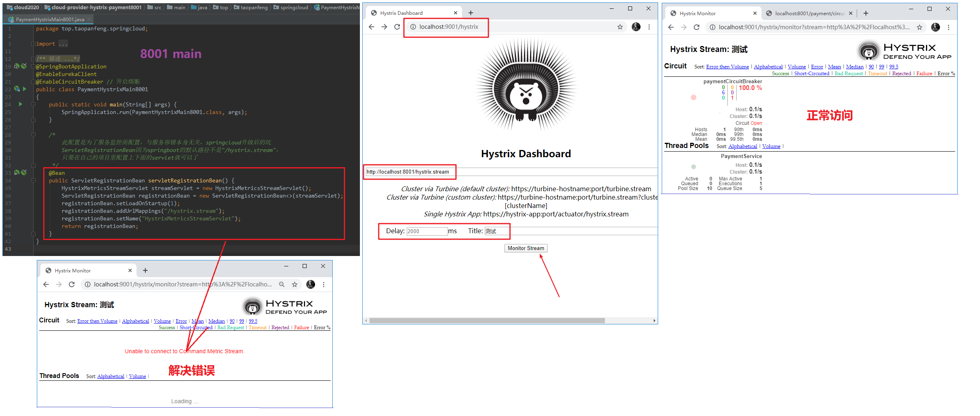This screenshot has height=416, width=980.
Task: Sort by 99.5 percentile in paymentCircuitBreaker window
Action: click(x=894, y=67)
